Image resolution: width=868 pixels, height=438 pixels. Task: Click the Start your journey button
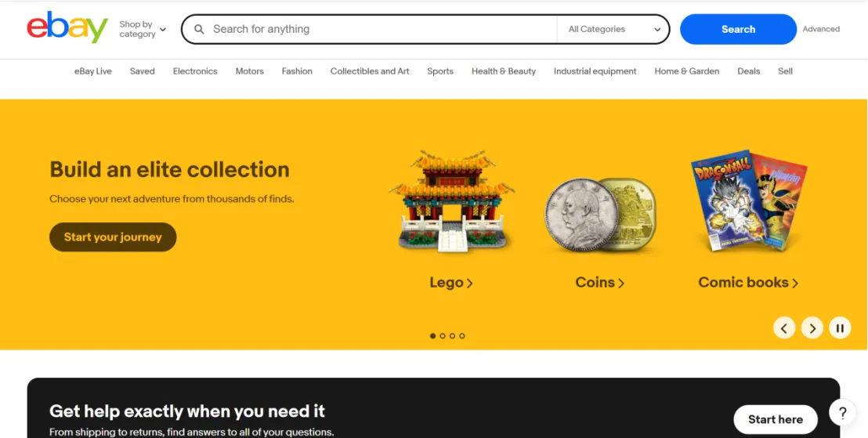113,237
